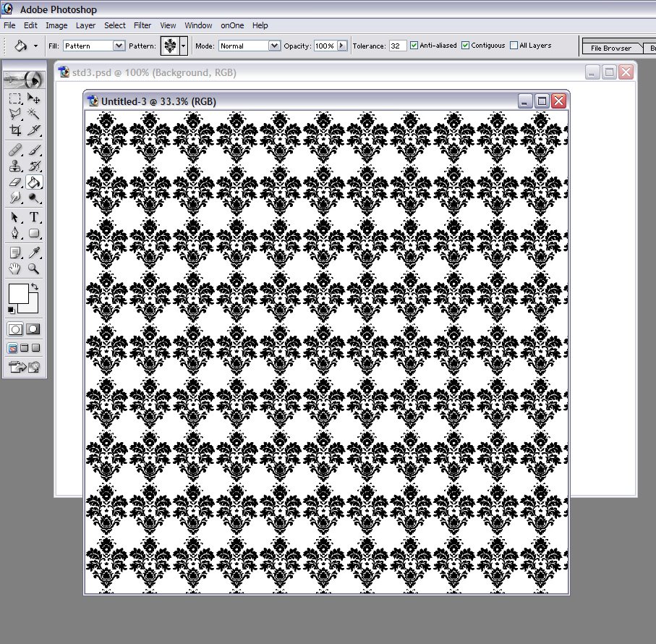656x644 pixels.
Task: Choose the Dodge tool
Action: (33, 198)
